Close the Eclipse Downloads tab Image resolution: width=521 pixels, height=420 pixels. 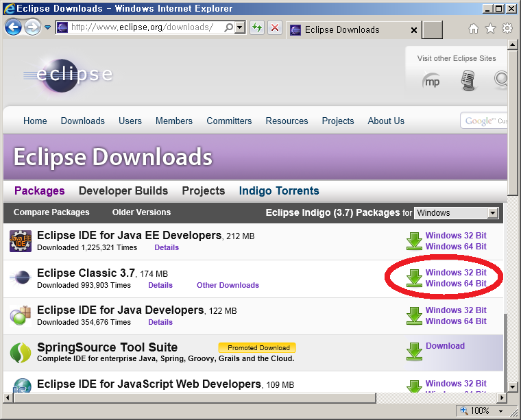(413, 30)
